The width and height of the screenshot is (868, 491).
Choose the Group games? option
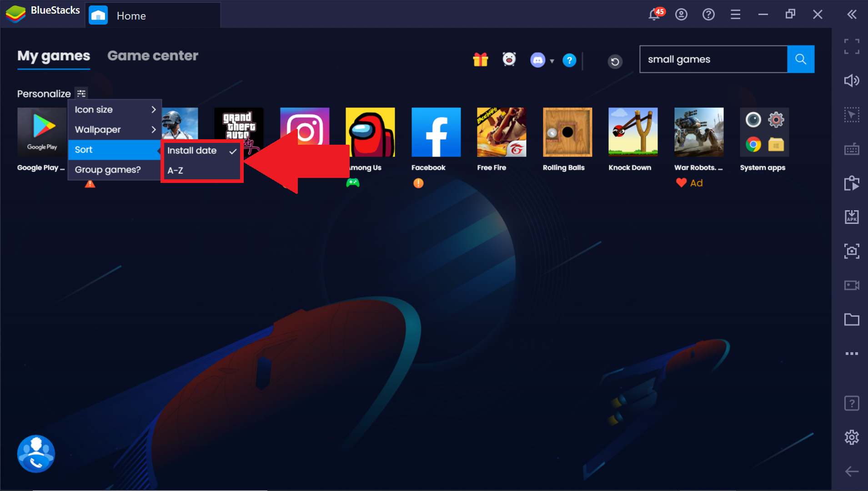[115, 170]
